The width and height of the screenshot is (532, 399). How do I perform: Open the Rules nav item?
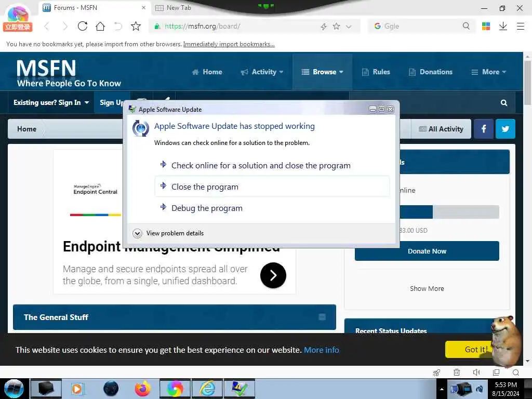point(376,72)
